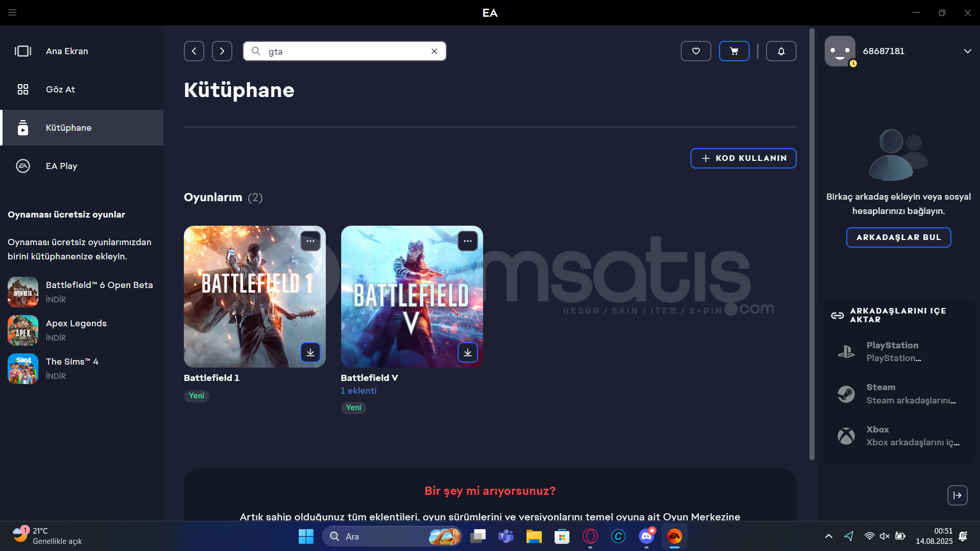The image size is (980, 551).
Task: Open the Battlefield 1 cover art
Action: 254,297
